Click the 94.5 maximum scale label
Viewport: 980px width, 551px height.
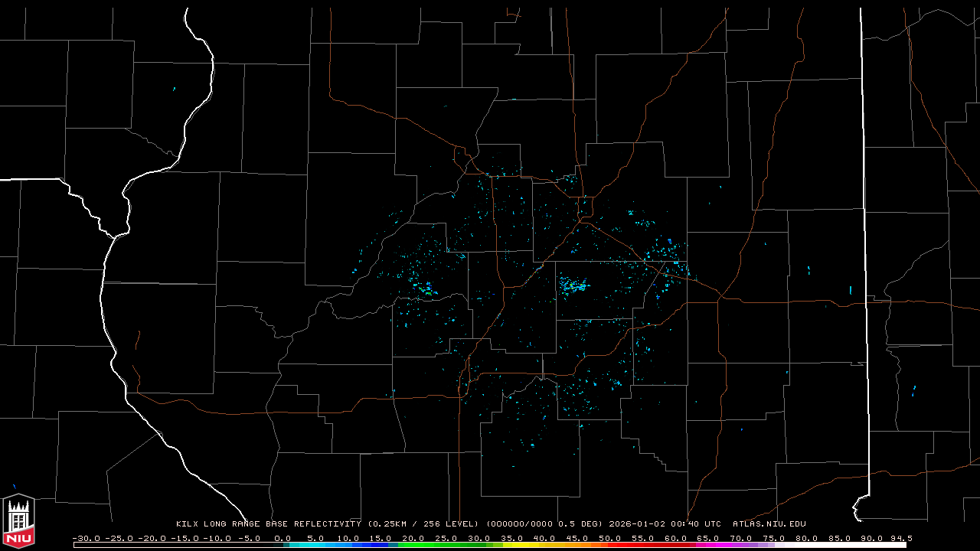click(900, 538)
